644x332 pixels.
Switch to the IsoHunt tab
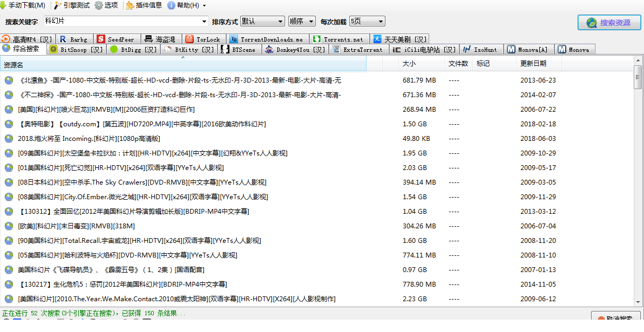tap(482, 50)
